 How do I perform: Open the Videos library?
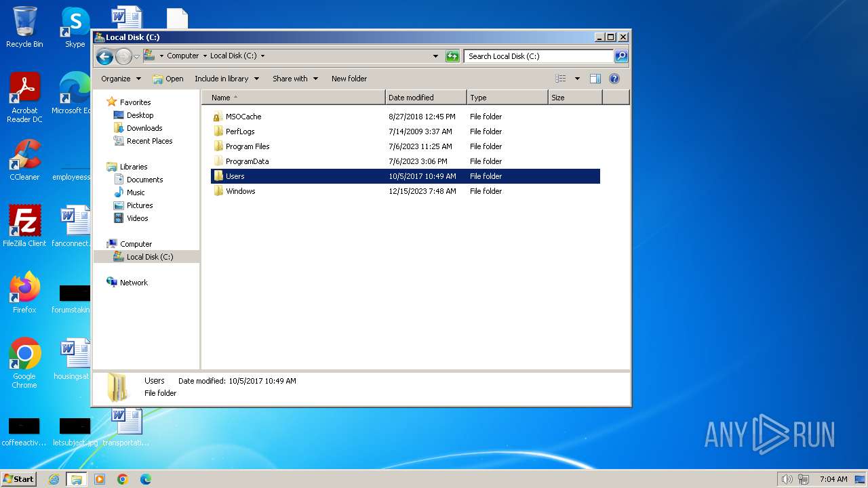[137, 218]
